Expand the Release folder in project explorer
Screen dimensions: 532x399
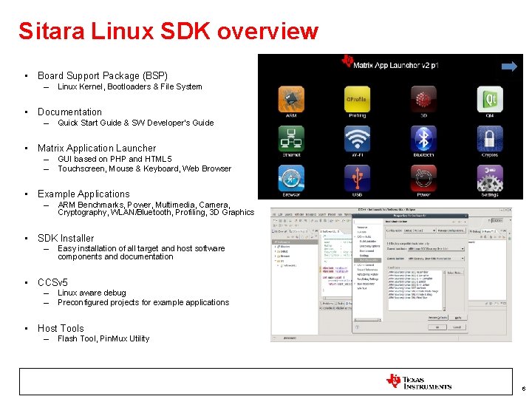pyautogui.click(x=275, y=256)
